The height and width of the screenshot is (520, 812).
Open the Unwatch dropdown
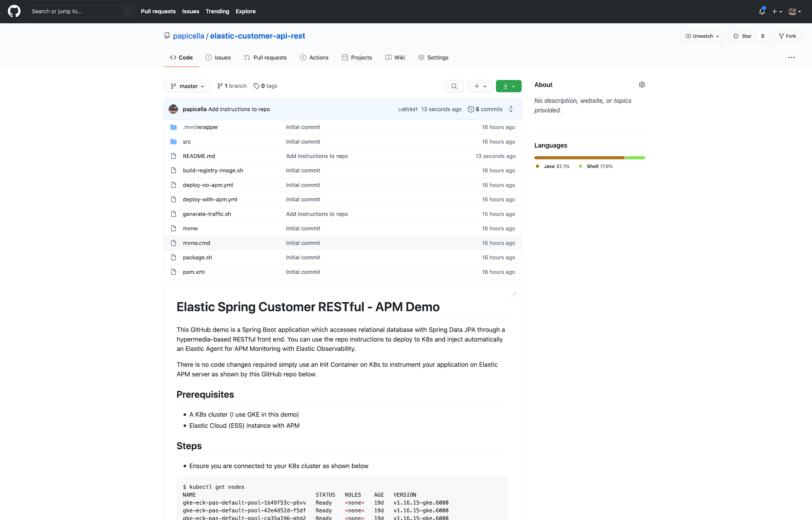tap(702, 36)
